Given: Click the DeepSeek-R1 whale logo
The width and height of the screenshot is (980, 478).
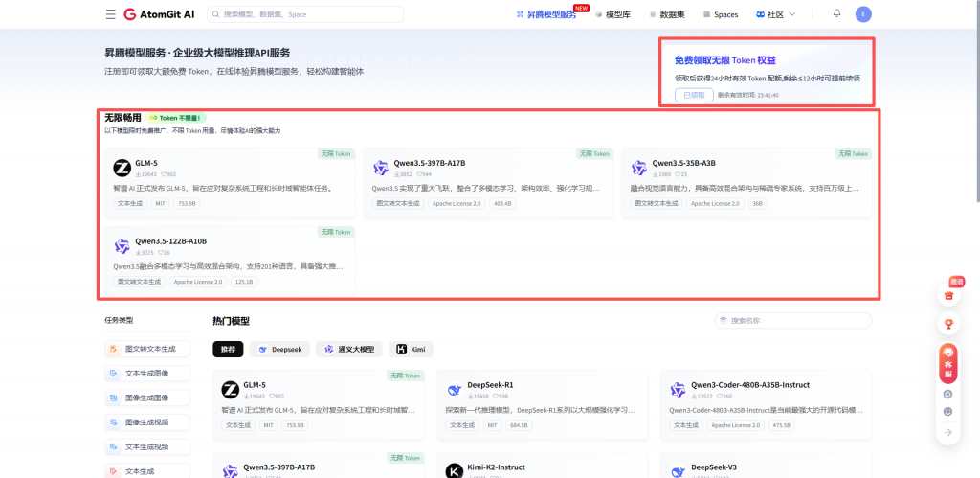Looking at the screenshot, I should pyautogui.click(x=455, y=391).
